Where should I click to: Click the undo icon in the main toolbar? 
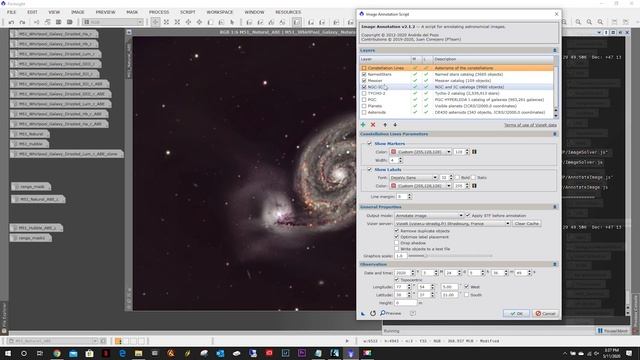(x=11, y=22)
